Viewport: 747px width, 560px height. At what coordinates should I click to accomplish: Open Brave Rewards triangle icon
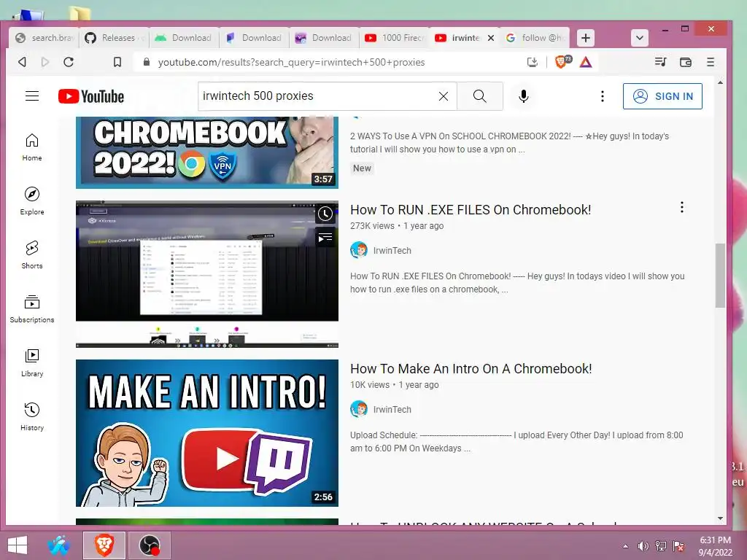click(x=586, y=62)
